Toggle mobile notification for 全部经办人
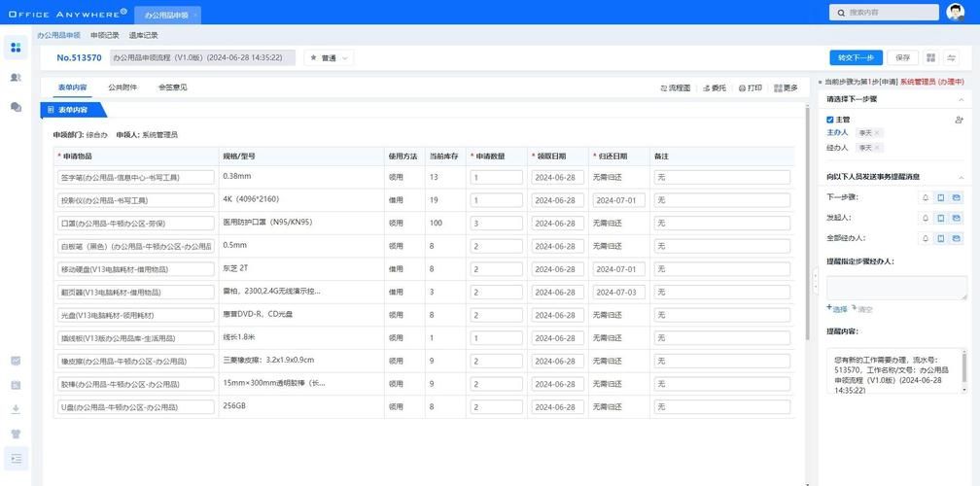The image size is (980, 486). coord(941,238)
